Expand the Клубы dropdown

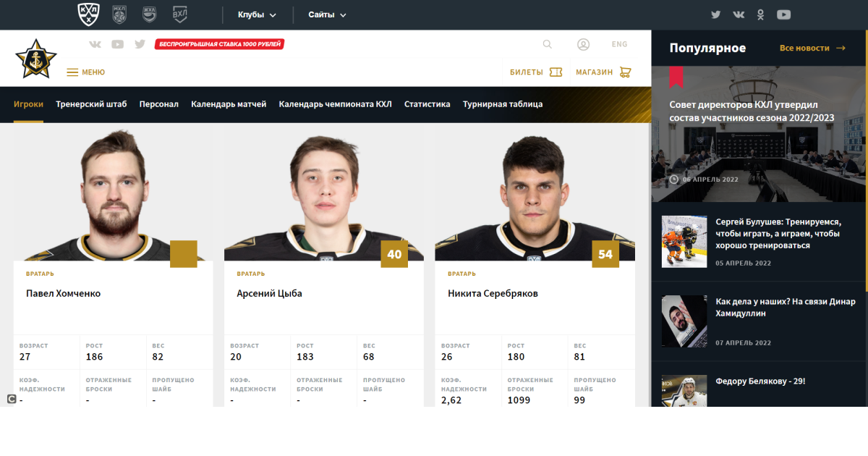257,14
